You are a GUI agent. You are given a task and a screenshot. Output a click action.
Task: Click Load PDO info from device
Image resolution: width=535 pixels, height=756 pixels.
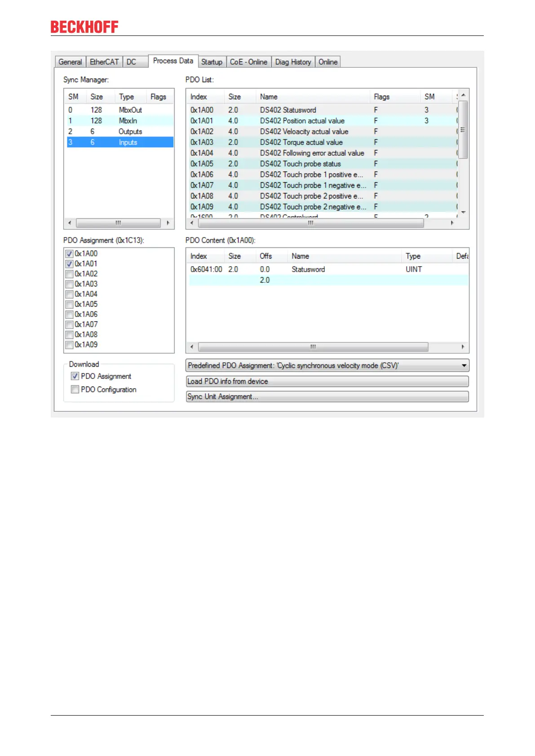coord(327,381)
